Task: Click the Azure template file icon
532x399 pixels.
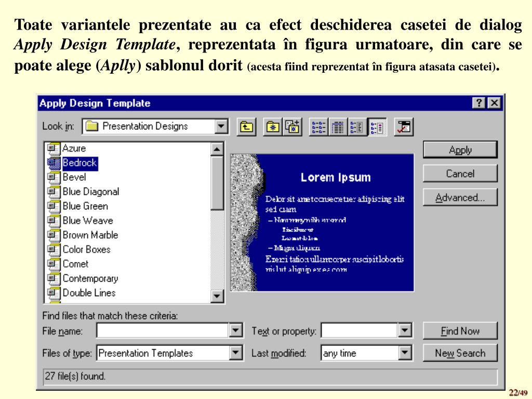Action: pyautogui.click(x=54, y=149)
